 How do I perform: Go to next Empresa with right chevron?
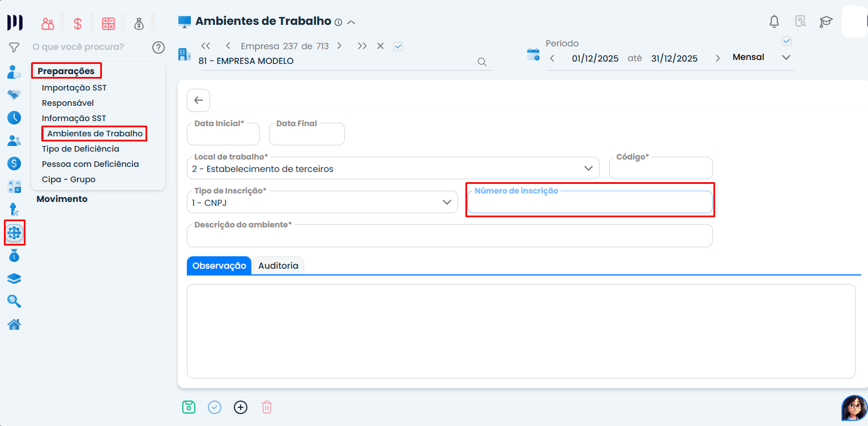[339, 46]
